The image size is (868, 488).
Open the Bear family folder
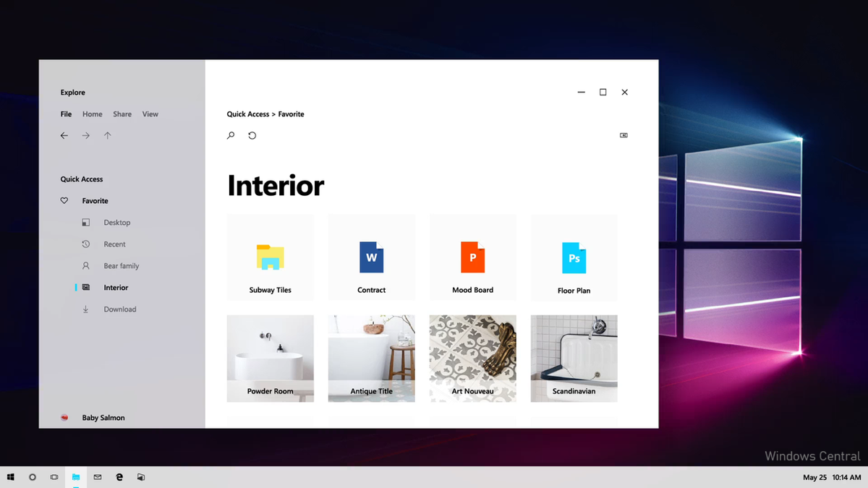(121, 265)
